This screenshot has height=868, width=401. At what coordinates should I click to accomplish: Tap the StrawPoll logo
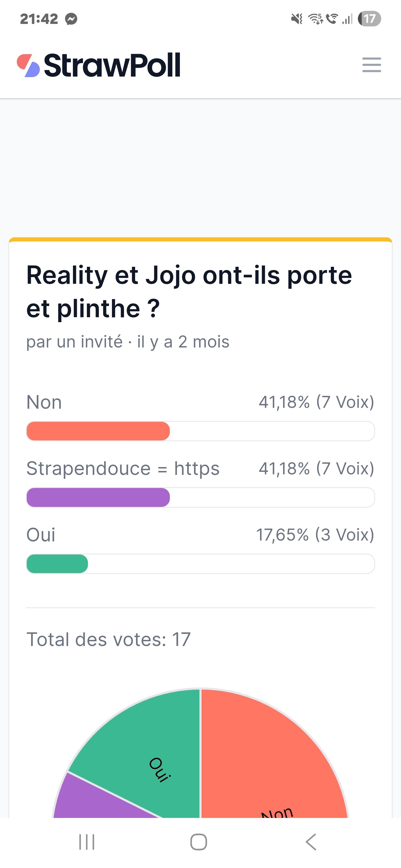(x=99, y=65)
